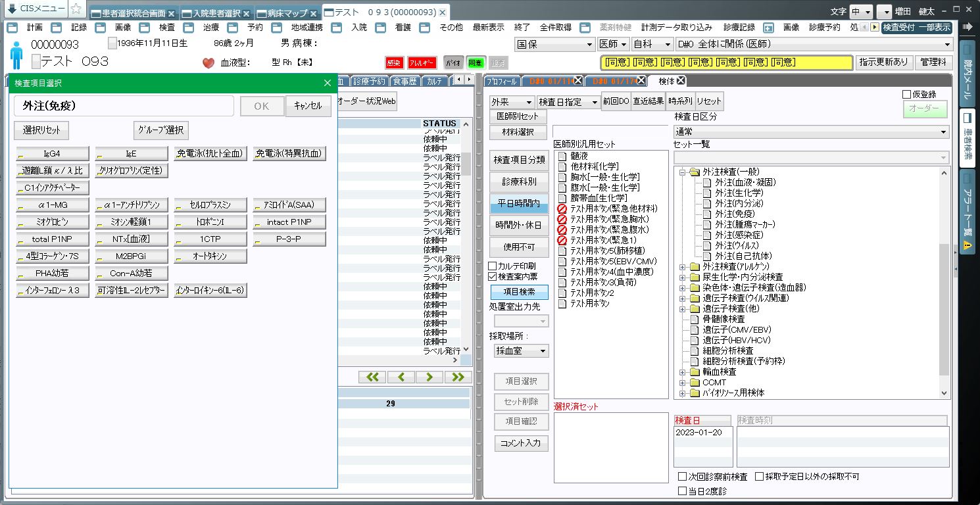Click the red heart blood-type icon

[208, 63]
